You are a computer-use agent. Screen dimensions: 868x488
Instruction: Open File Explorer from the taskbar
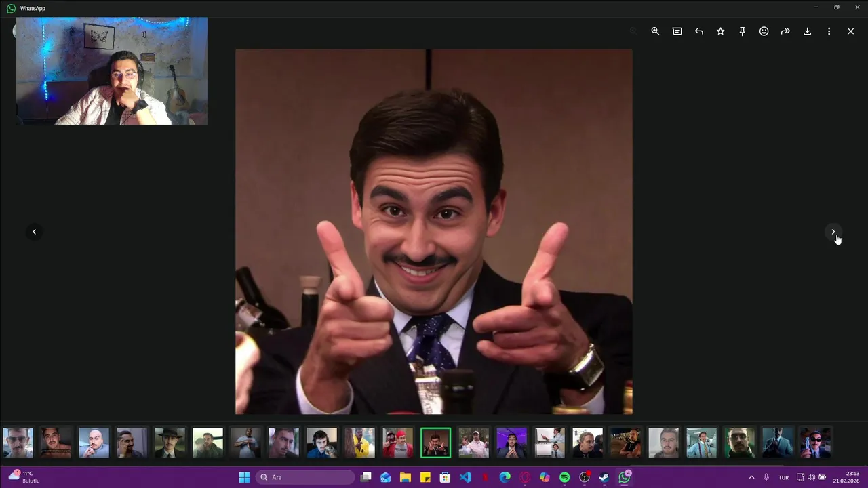tap(406, 477)
